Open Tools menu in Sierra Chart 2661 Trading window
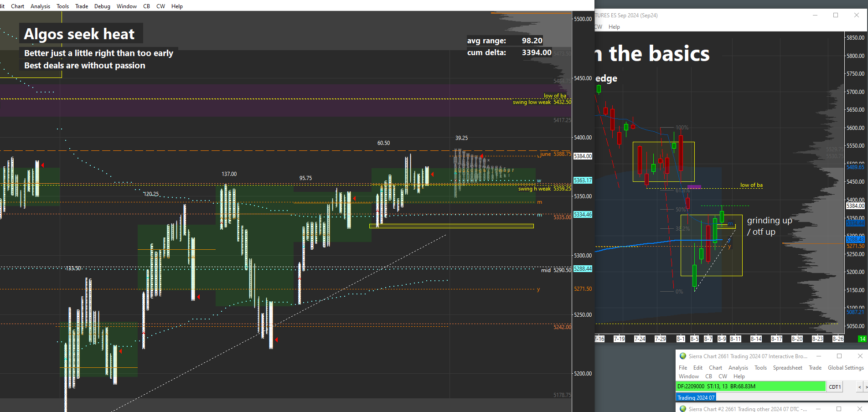This screenshot has width=868, height=412. pyautogui.click(x=760, y=368)
